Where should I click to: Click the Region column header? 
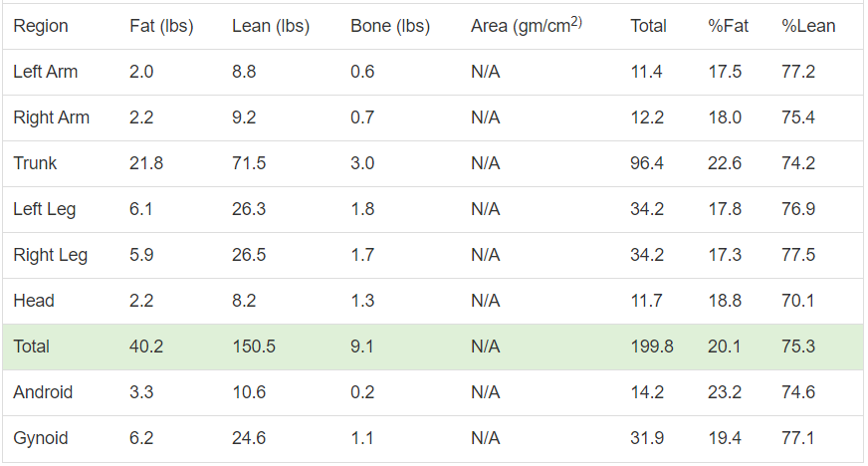(x=41, y=26)
